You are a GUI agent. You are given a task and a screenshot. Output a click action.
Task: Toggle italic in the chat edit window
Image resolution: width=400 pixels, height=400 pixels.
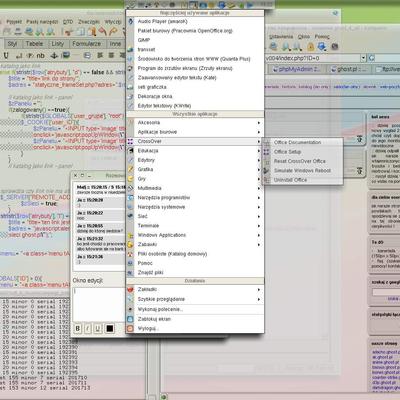pos(87,329)
